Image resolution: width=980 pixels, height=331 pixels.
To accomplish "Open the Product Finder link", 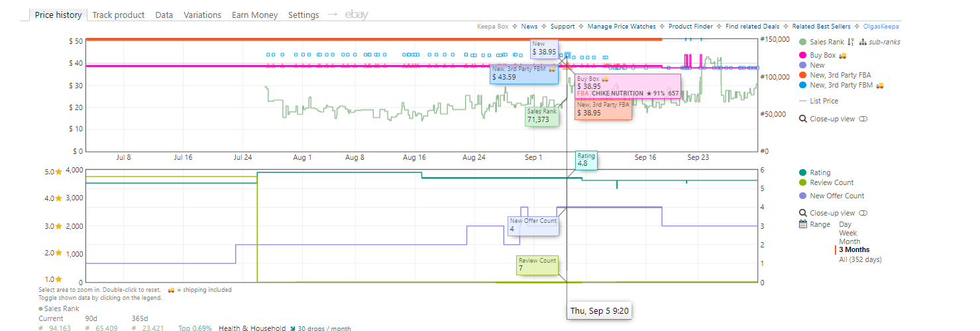I will [x=690, y=27].
